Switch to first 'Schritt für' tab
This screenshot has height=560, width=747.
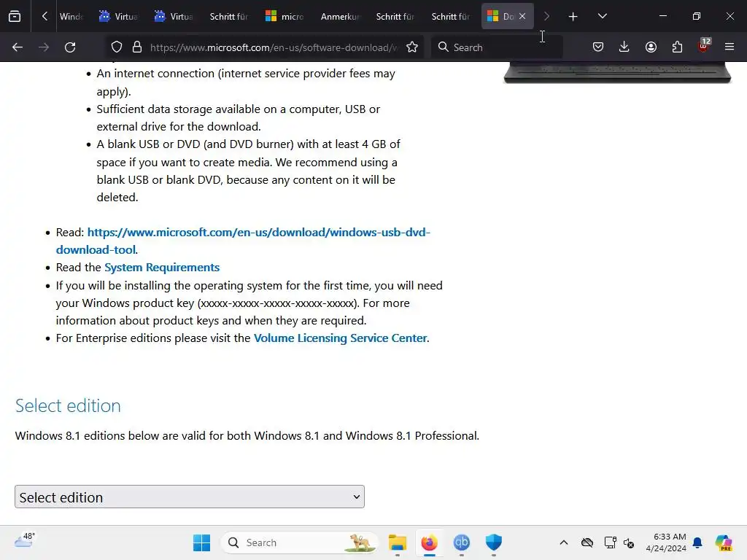(229, 17)
